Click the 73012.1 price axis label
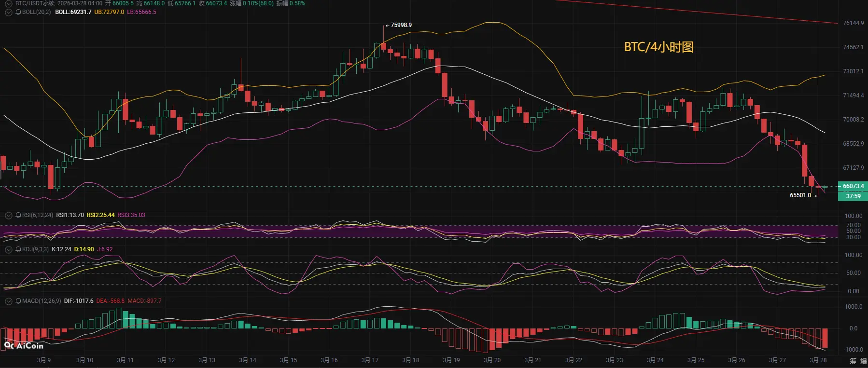Image resolution: width=868 pixels, height=368 pixels. pyautogui.click(x=854, y=71)
